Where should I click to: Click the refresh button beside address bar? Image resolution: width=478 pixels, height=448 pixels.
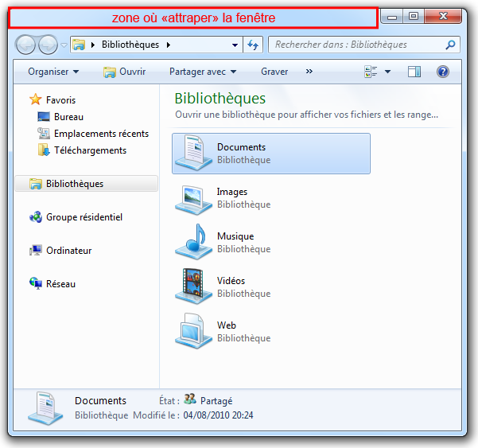[x=254, y=45]
